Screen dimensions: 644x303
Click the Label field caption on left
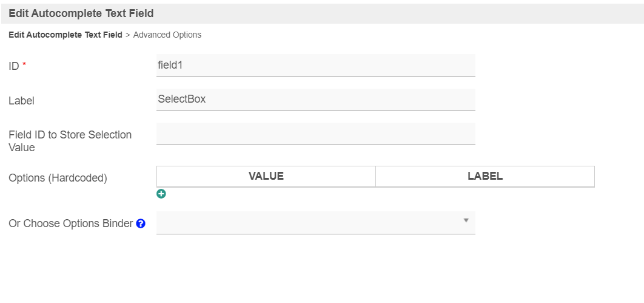coord(21,101)
